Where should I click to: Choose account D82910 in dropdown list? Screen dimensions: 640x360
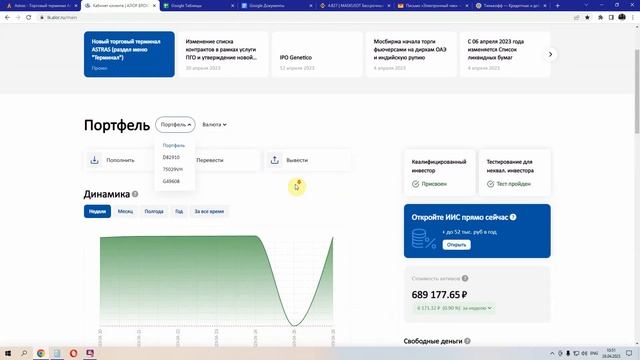coord(171,157)
